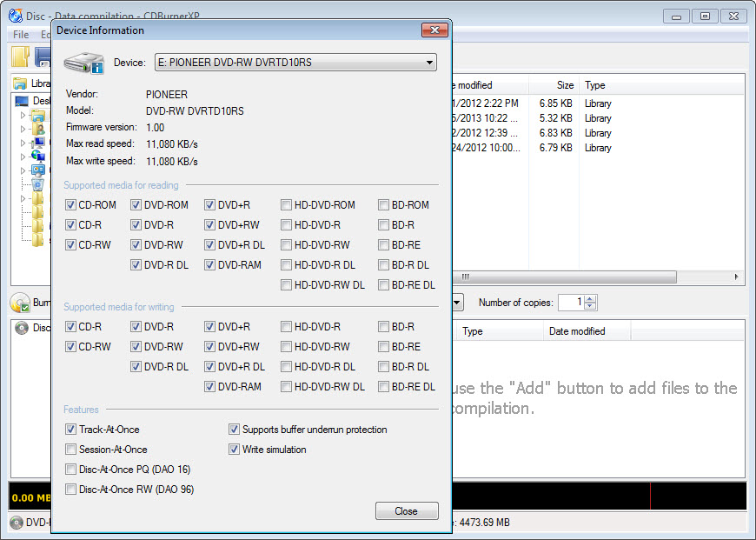Open the dropdown arrow left of Number of copies
The image size is (756, 540).
click(x=457, y=303)
